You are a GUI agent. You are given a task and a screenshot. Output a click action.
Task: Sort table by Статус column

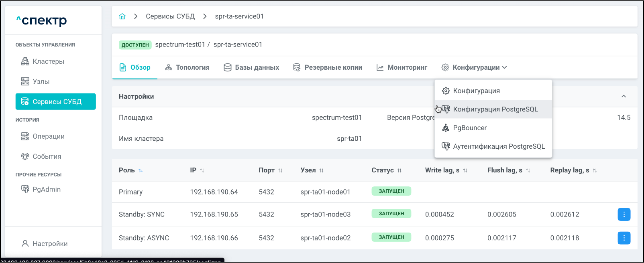tap(399, 170)
